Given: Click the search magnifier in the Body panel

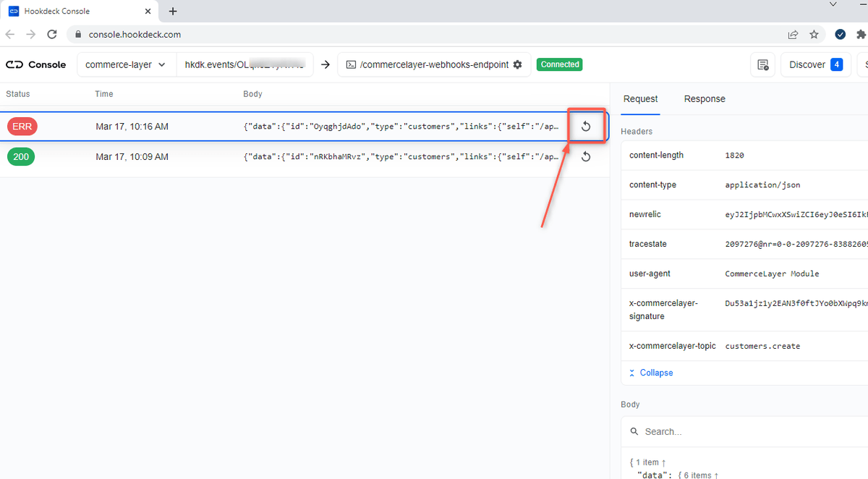Looking at the screenshot, I should point(634,431).
